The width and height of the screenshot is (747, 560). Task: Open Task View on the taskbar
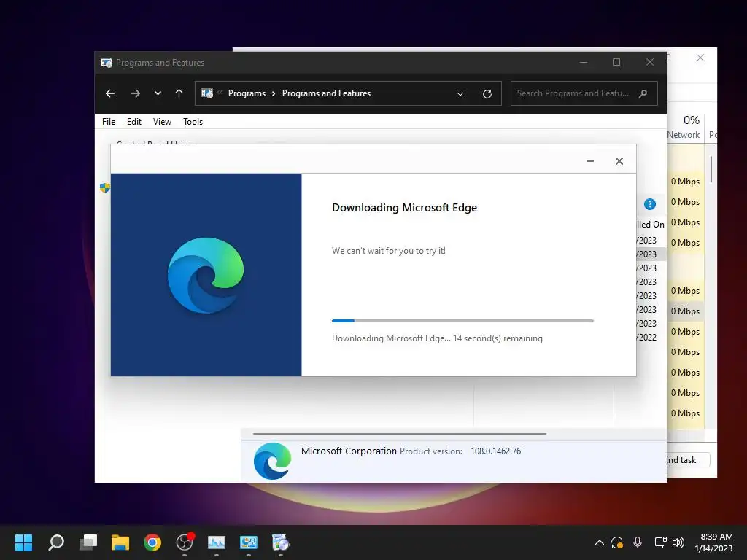pyautogui.click(x=88, y=542)
